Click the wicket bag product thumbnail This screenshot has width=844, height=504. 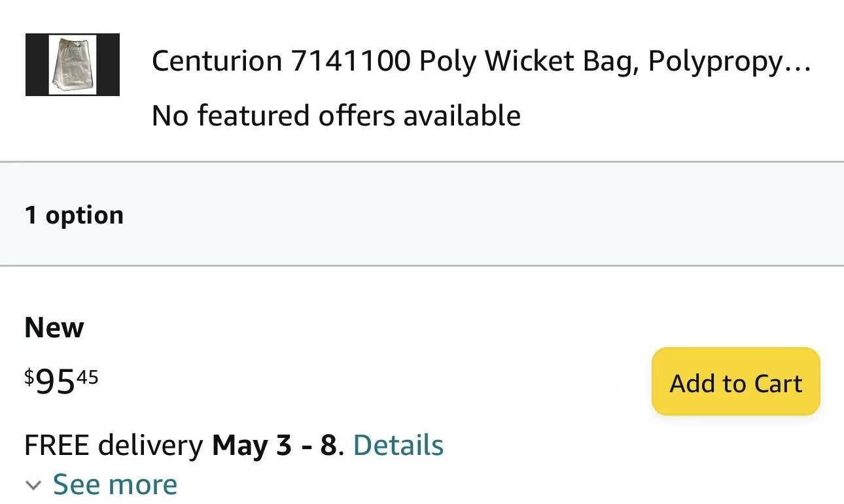(x=73, y=65)
